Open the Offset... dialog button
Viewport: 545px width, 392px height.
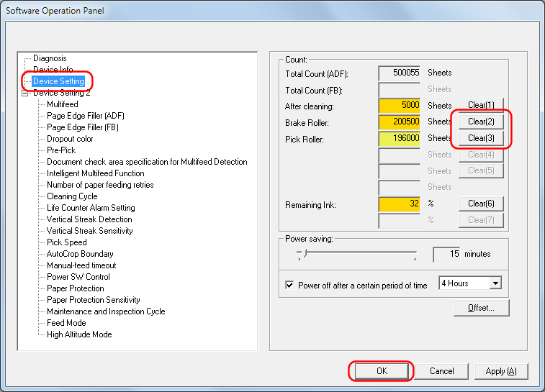[481, 308]
